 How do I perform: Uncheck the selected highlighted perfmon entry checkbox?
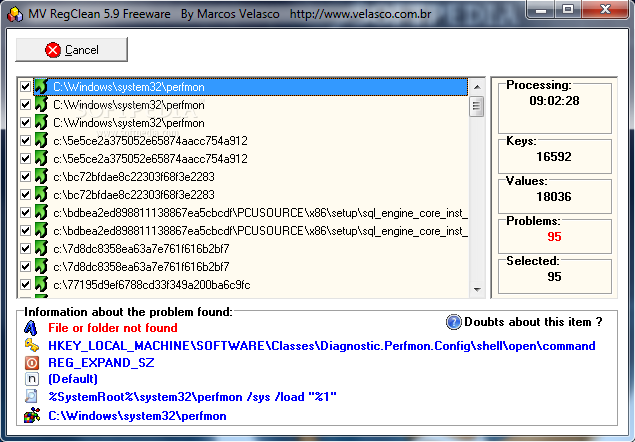tap(26, 87)
